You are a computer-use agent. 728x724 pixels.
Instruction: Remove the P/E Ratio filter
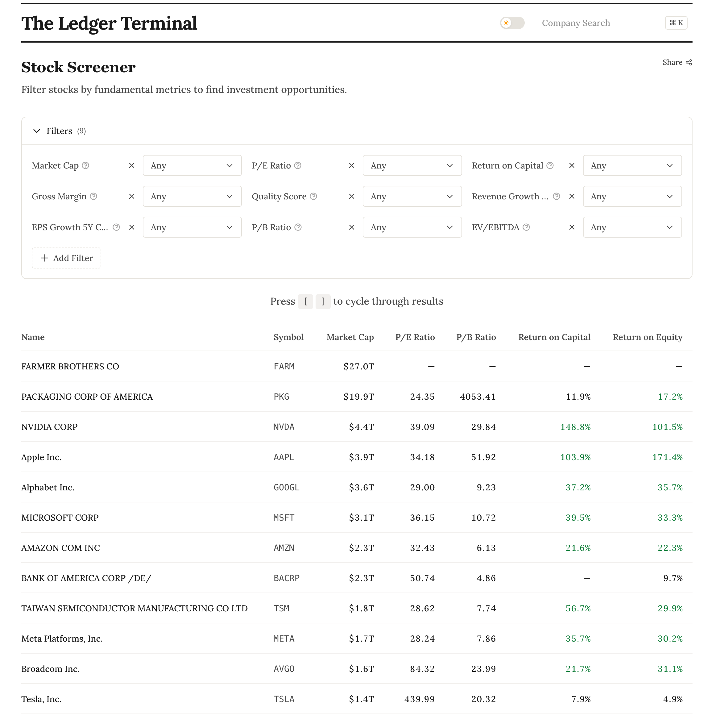(x=352, y=165)
